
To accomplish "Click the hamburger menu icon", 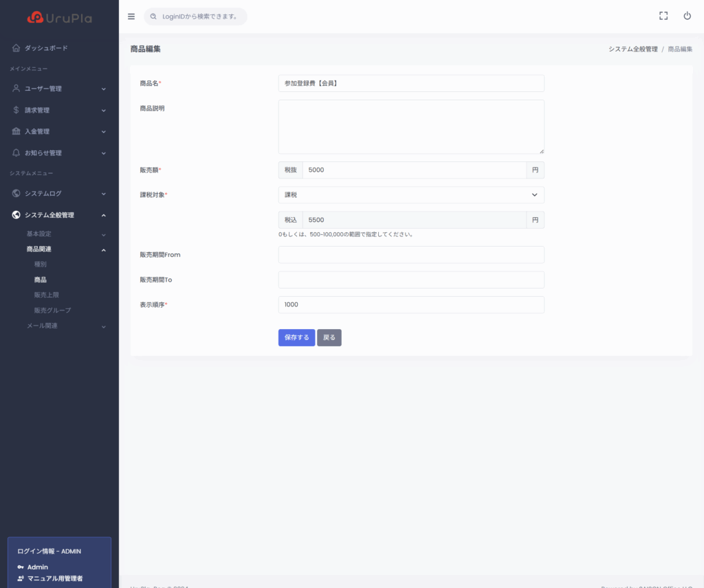I will pyautogui.click(x=131, y=16).
